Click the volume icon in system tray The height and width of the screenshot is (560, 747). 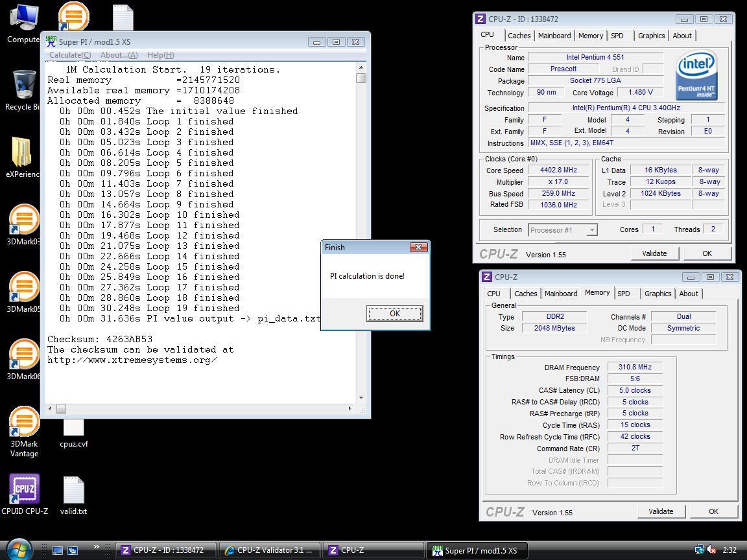pyautogui.click(x=711, y=550)
